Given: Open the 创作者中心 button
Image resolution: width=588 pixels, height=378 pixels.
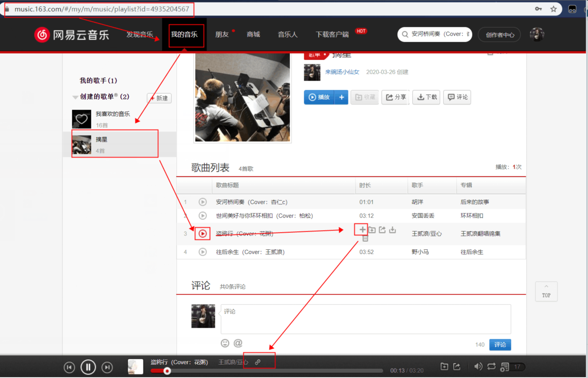Looking at the screenshot, I should coord(499,35).
